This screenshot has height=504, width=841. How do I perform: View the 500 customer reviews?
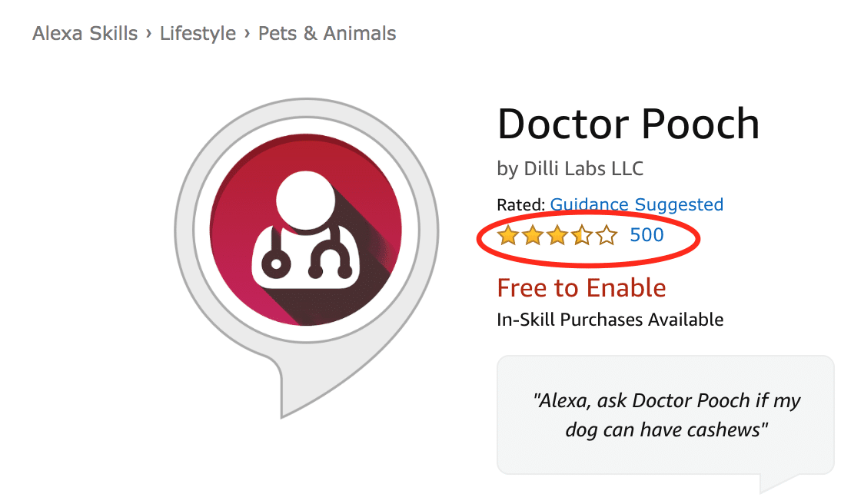pyautogui.click(x=647, y=235)
